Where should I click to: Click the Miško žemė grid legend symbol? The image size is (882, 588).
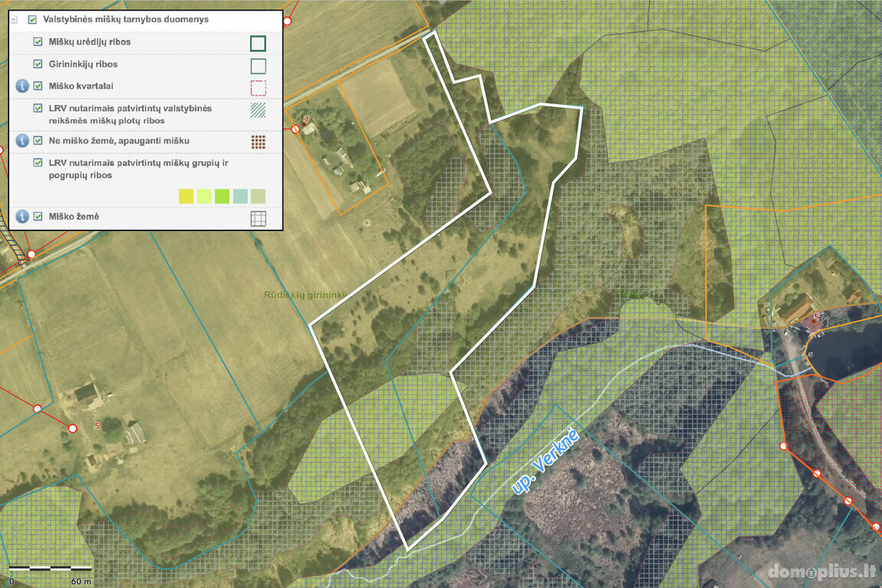click(x=258, y=218)
